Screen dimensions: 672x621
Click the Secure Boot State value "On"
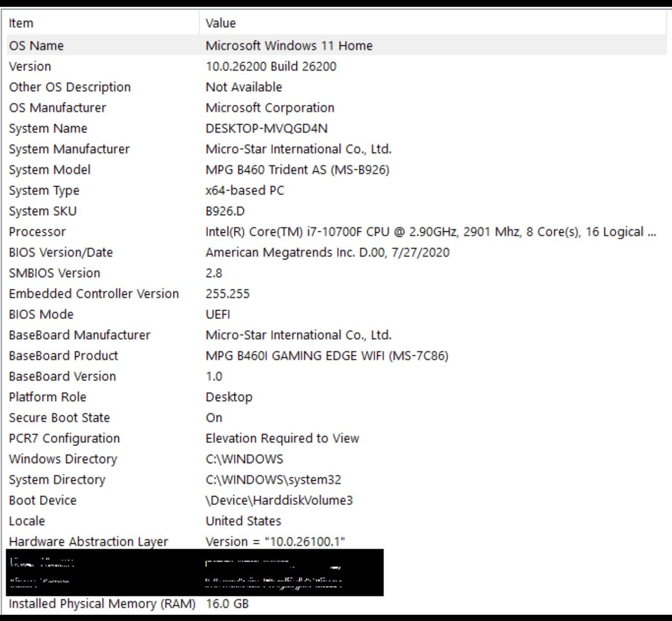[214, 418]
